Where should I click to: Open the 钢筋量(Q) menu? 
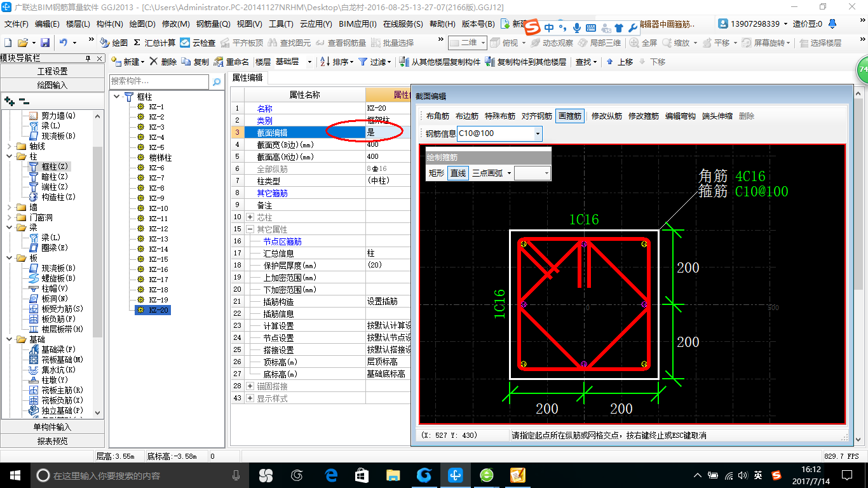click(213, 24)
